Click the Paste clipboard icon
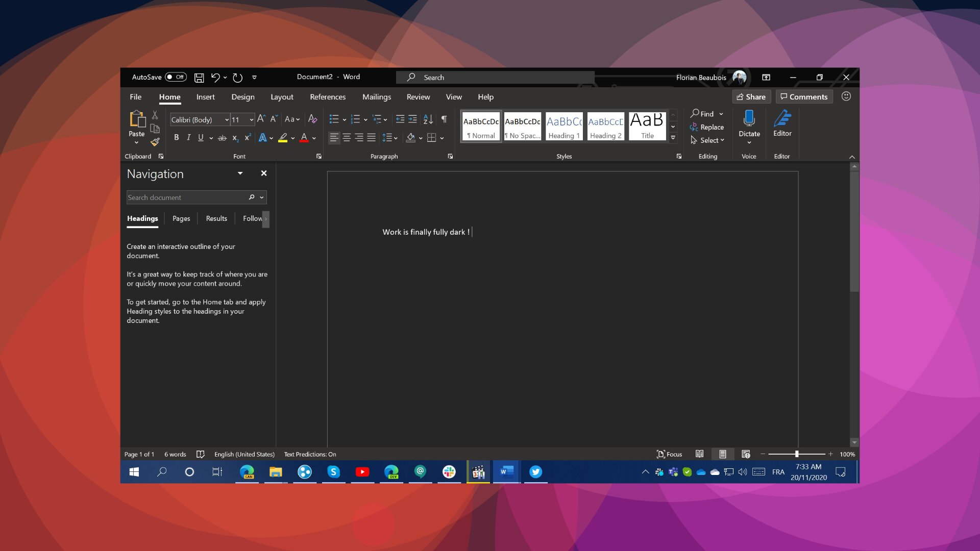This screenshot has width=980, height=551. [137, 118]
